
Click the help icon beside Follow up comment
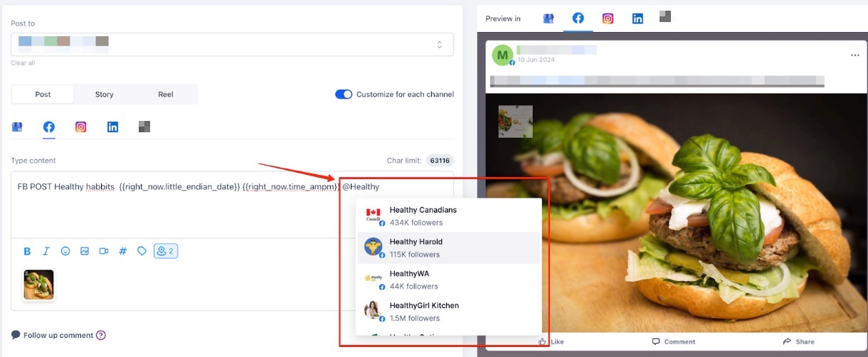pyautogui.click(x=101, y=336)
